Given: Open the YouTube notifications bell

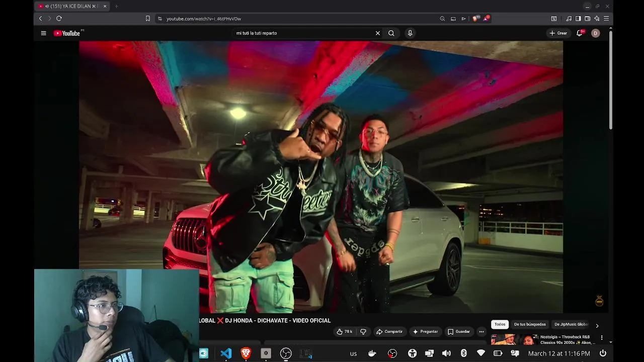Looking at the screenshot, I should click(580, 33).
